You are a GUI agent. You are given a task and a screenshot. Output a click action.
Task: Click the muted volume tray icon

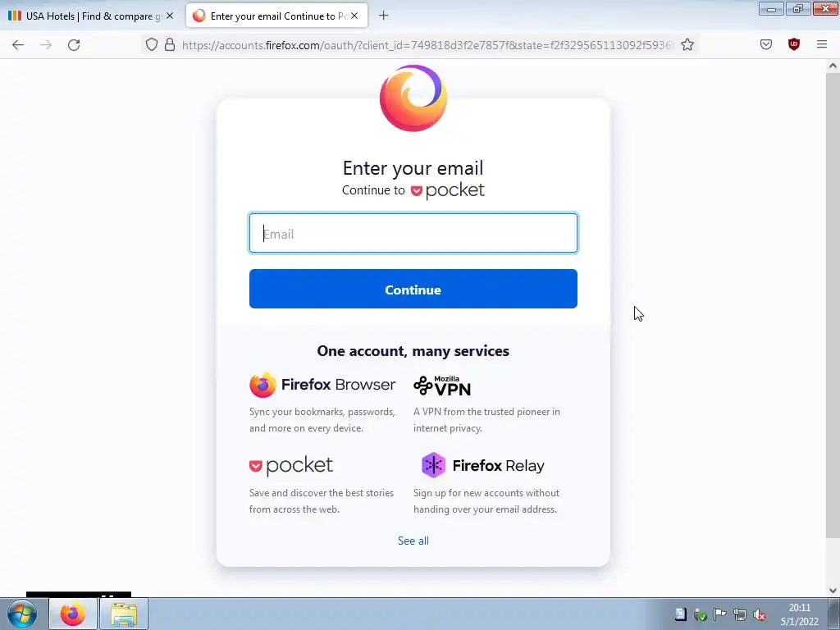pos(760,614)
